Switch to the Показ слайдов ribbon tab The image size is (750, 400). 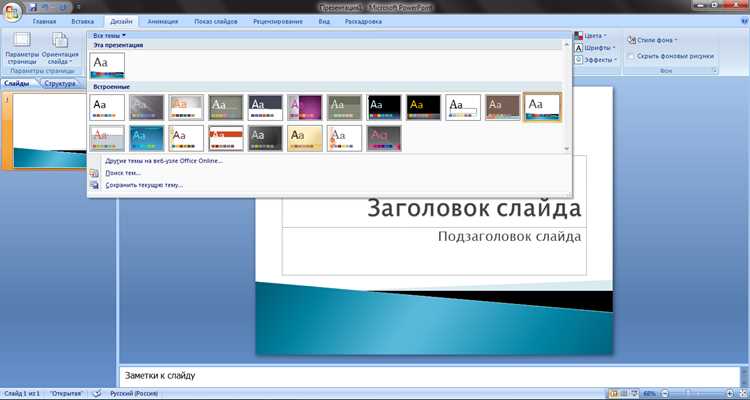216,22
